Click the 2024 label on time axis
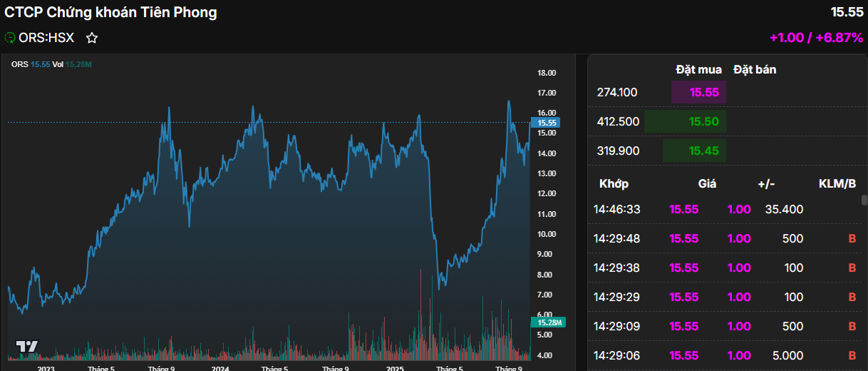 [x=220, y=368]
